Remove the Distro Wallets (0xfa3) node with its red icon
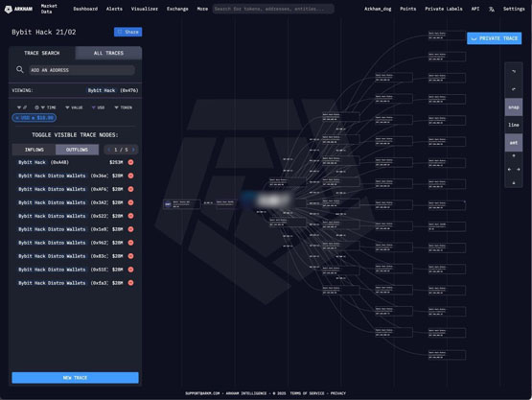The height and width of the screenshot is (400, 532). 130,283
